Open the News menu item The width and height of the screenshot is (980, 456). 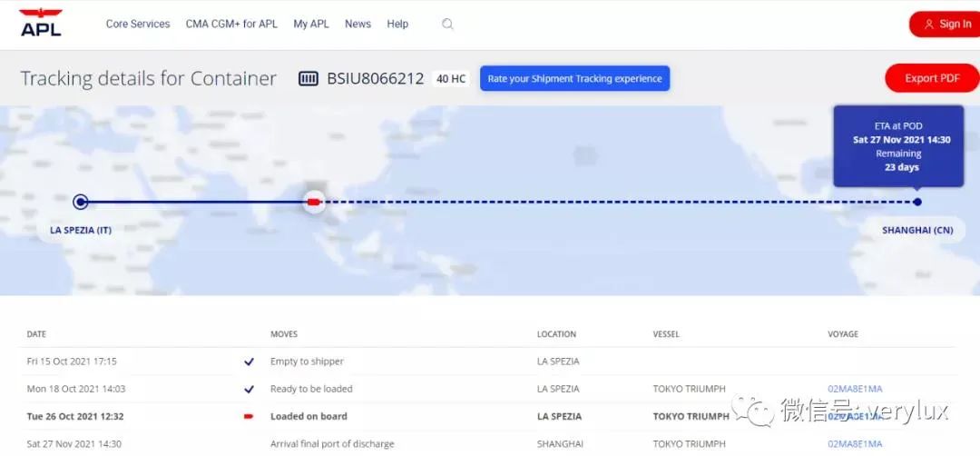tap(358, 24)
